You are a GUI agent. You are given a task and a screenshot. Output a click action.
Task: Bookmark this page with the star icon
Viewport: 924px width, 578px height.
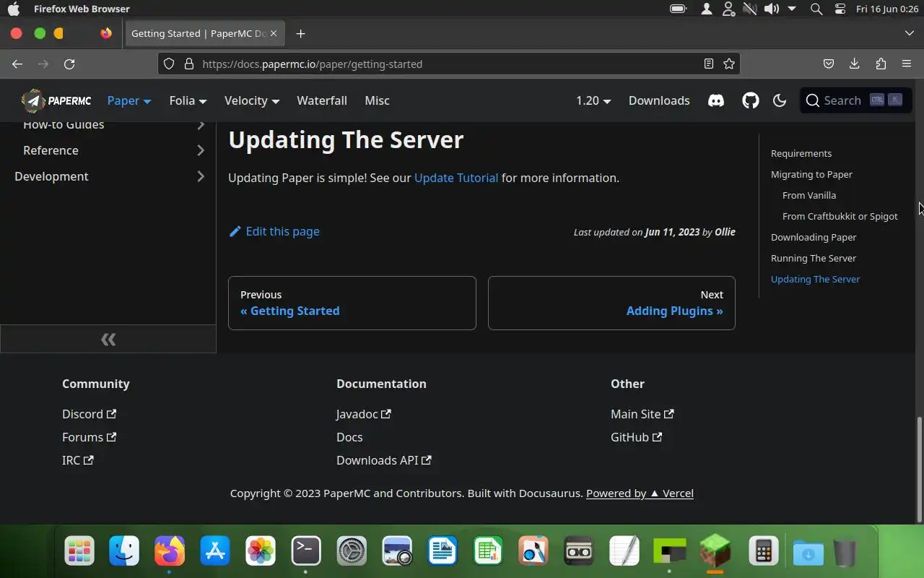pos(729,64)
